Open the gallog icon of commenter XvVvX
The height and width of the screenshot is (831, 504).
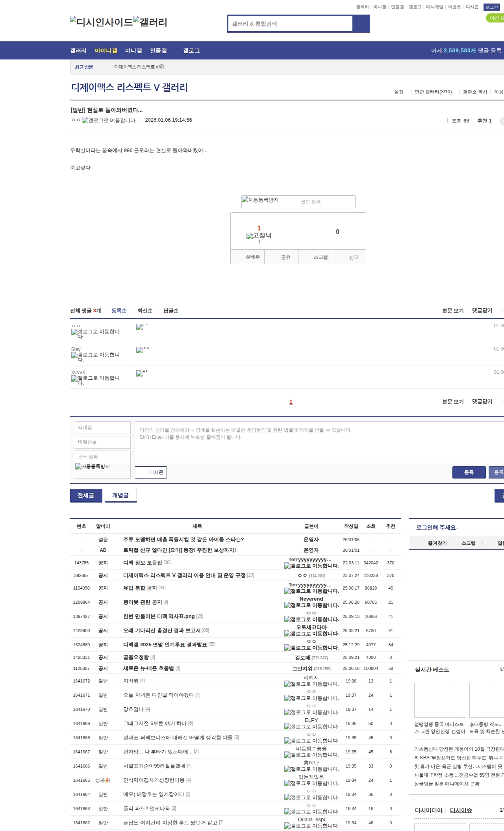tap(74, 378)
